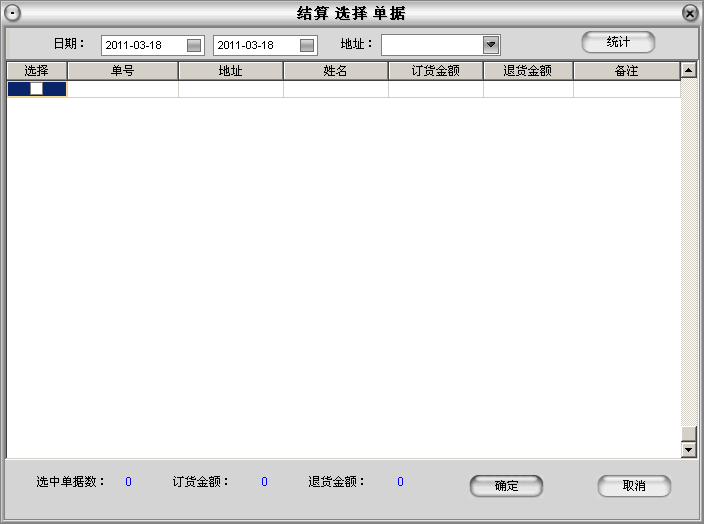Click the vertical scrollbar thumb
The image size is (704, 524).
[x=689, y=434]
